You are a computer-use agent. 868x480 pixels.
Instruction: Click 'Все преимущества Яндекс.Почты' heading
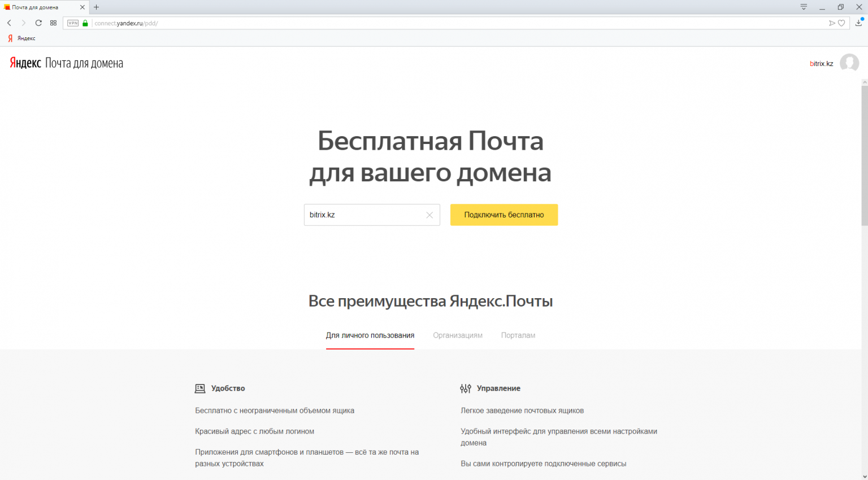431,301
